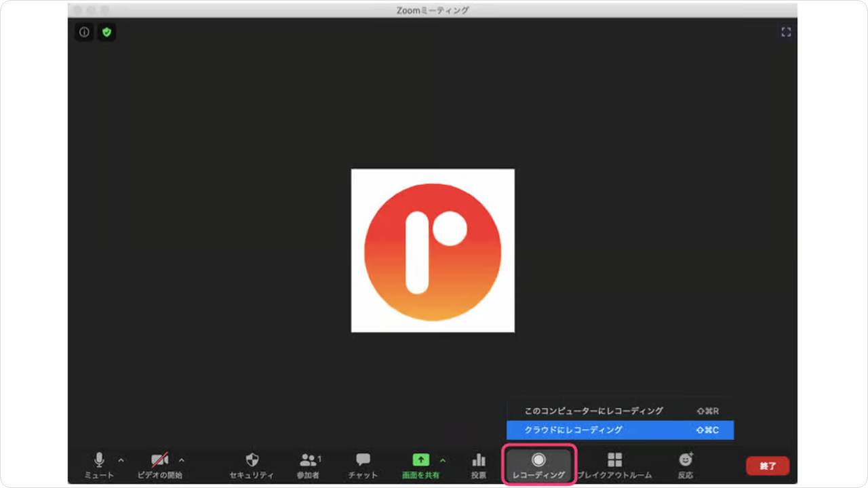Open video options chevron beside camera

[x=181, y=460]
